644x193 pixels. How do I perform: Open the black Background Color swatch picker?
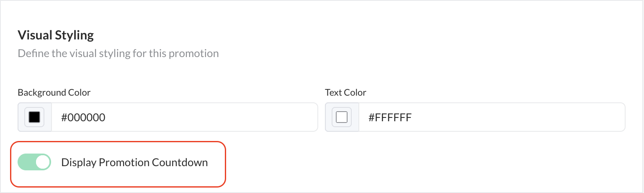[34, 117]
